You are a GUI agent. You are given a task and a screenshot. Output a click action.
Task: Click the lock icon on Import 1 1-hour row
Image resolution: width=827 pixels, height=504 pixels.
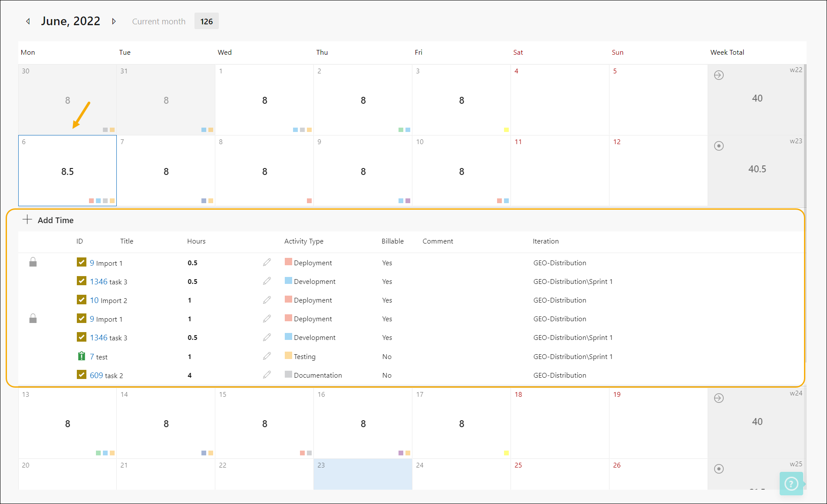(x=33, y=319)
